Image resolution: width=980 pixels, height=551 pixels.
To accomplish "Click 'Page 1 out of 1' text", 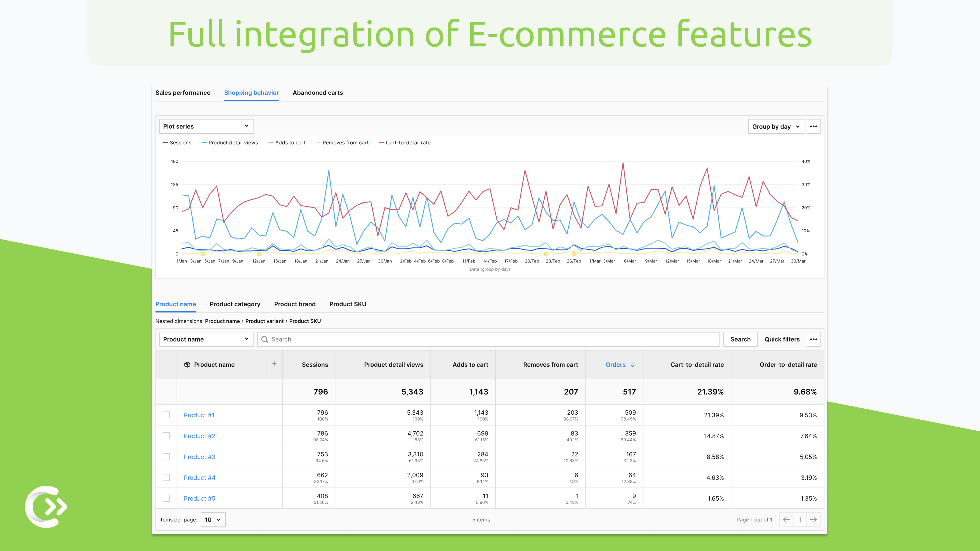I will point(754,520).
